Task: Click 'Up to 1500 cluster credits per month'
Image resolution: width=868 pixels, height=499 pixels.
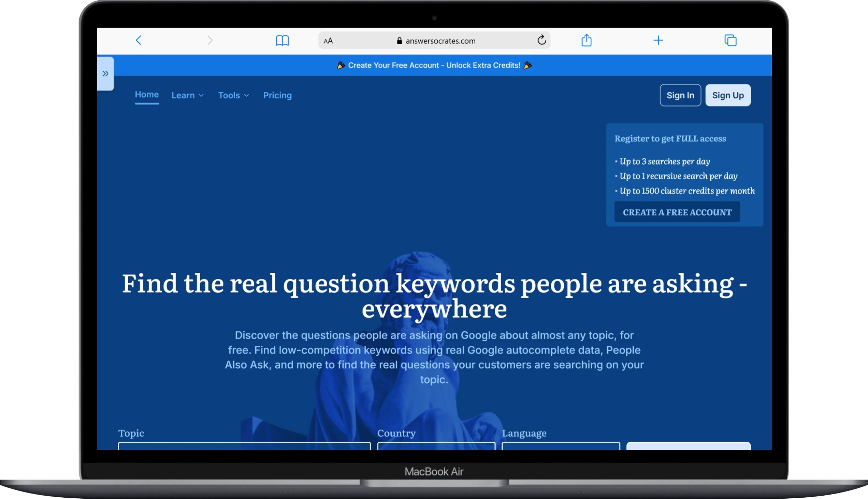Action: click(687, 191)
